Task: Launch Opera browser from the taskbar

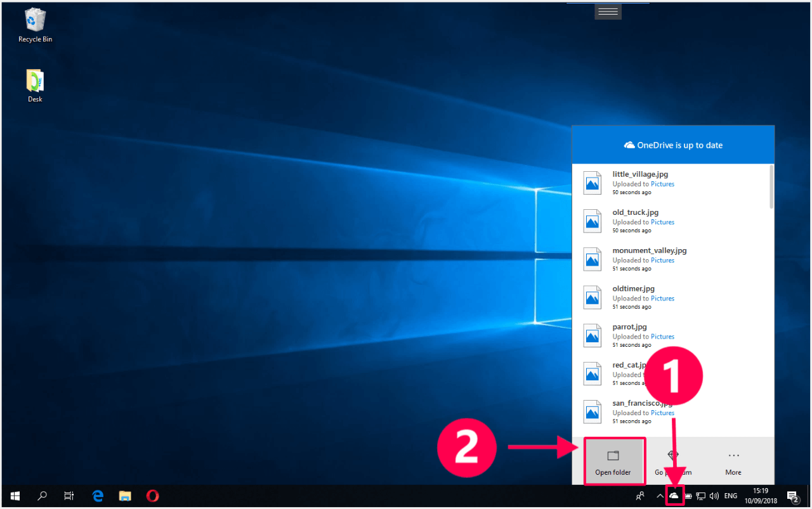Action: [x=152, y=496]
